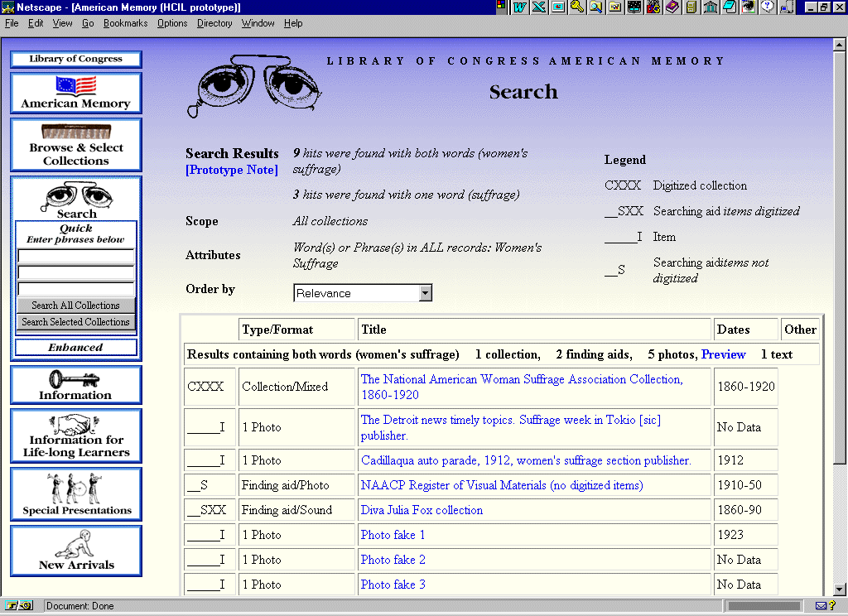Launch Excel from the Office shortcut bar
The image size is (848, 616).
click(539, 7)
